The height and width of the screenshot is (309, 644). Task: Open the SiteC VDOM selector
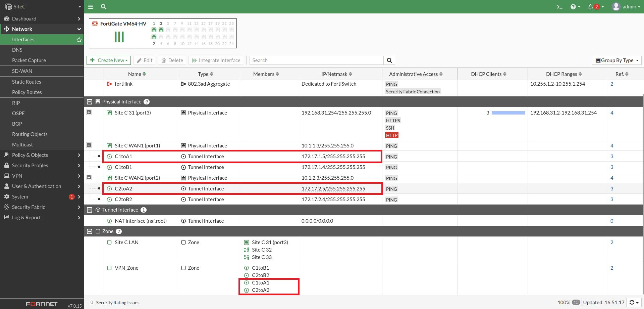[x=42, y=7]
